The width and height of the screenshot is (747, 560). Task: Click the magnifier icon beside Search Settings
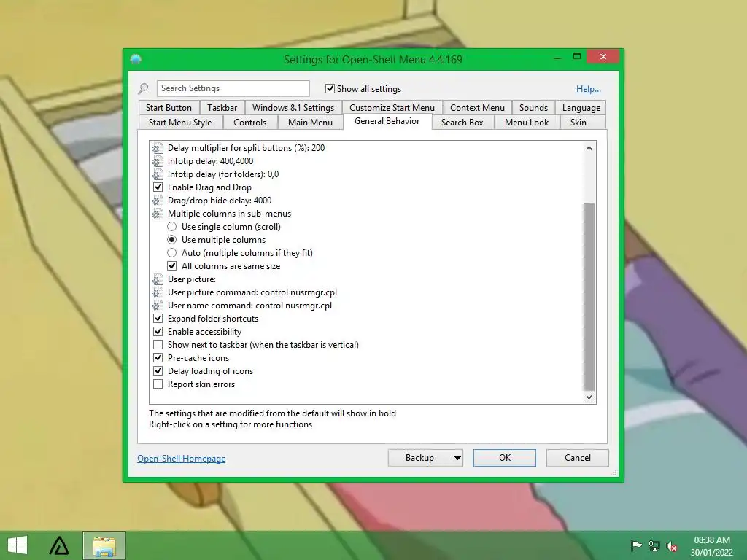click(x=143, y=88)
